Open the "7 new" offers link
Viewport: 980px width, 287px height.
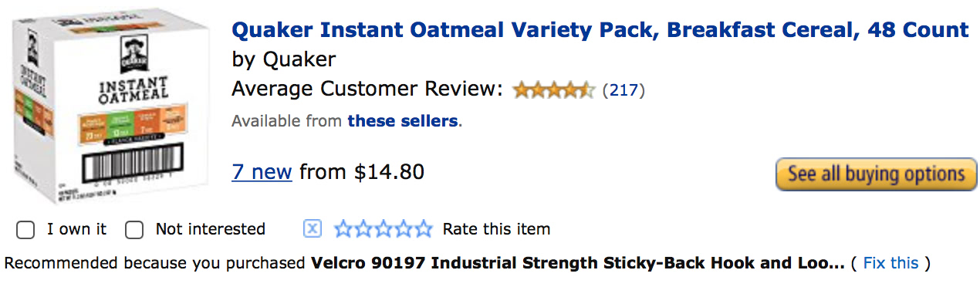point(262,171)
